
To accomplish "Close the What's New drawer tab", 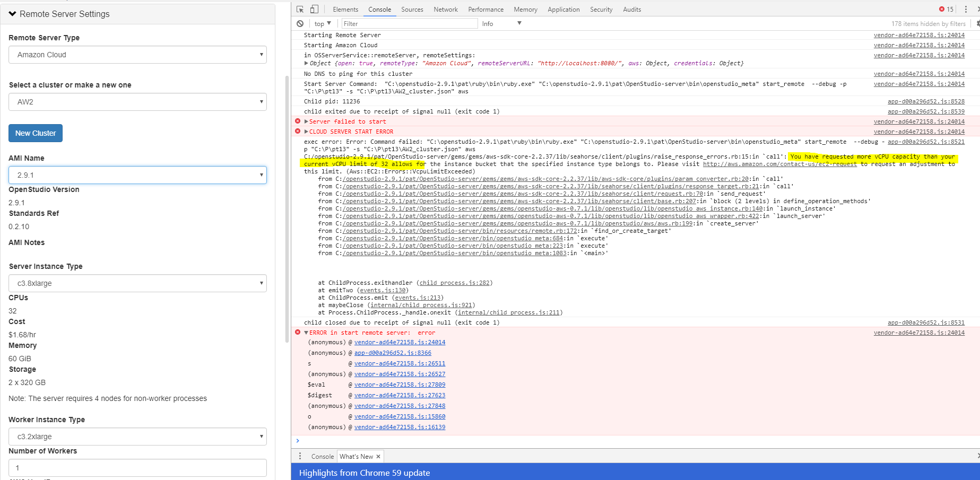I will 378,457.
